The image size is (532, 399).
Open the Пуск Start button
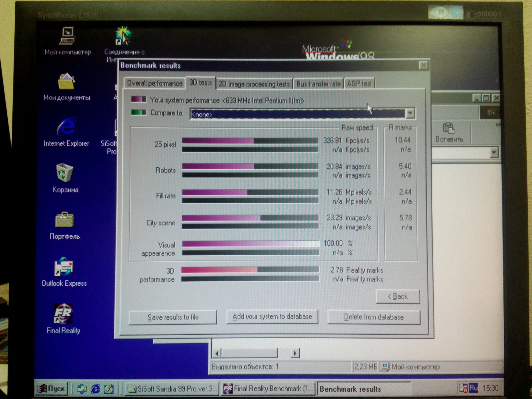(x=51, y=389)
